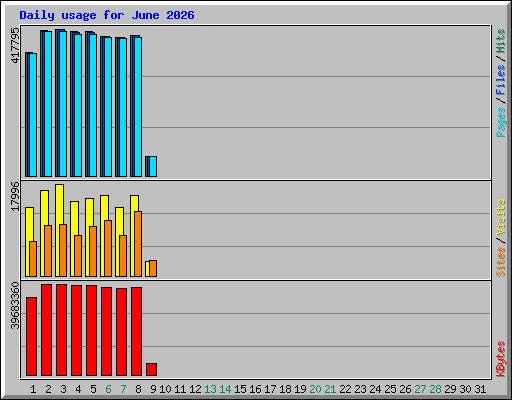
Task: Click the KBytes legend label
Action: click(x=501, y=359)
